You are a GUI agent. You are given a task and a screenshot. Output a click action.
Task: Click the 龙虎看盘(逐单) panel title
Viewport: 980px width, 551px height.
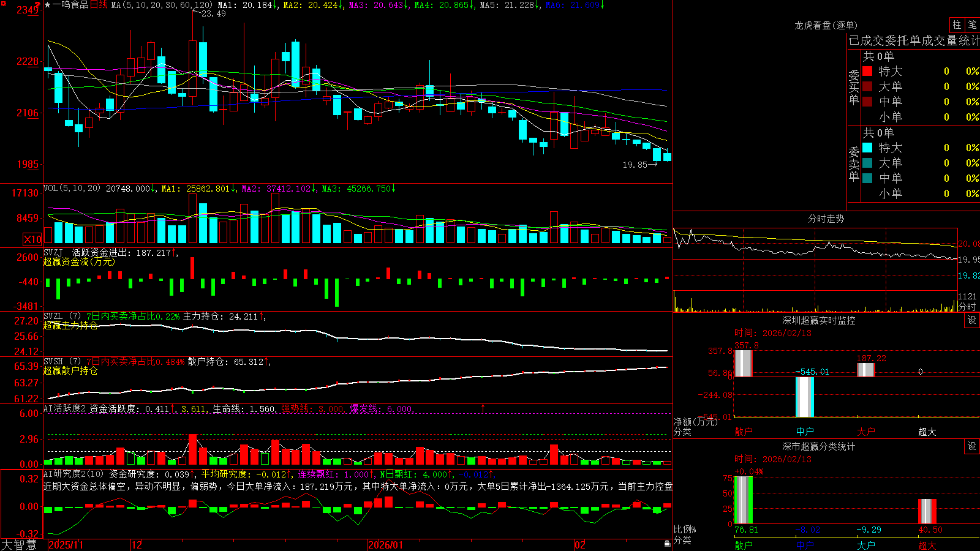pos(826,25)
